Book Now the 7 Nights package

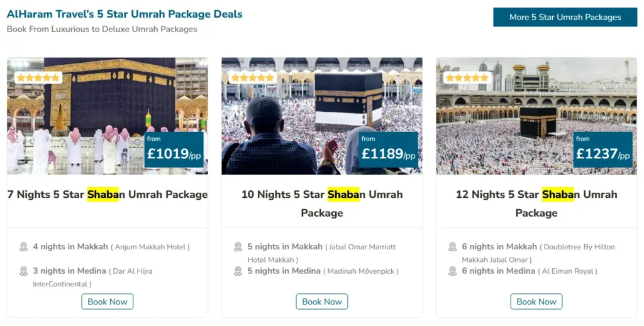pyautogui.click(x=107, y=302)
